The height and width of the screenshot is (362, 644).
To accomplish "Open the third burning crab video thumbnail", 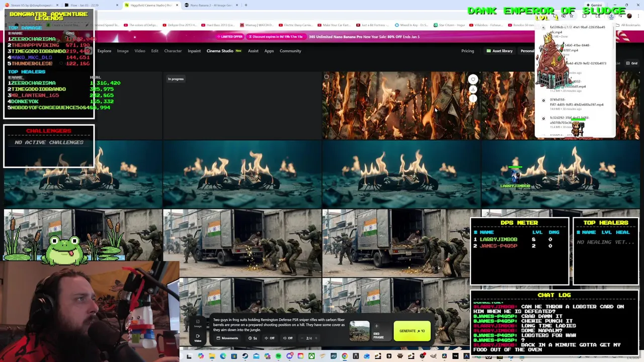I will 401,174.
